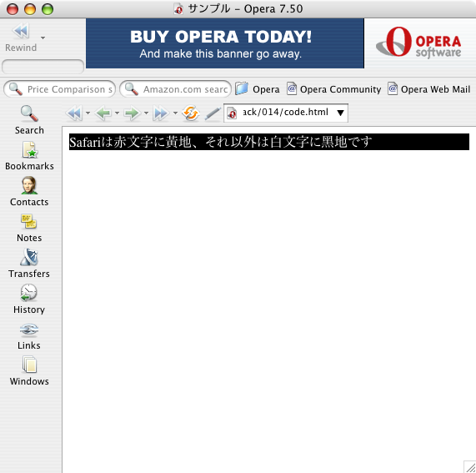
Task: Click the green Back arrow icon
Action: click(x=103, y=113)
